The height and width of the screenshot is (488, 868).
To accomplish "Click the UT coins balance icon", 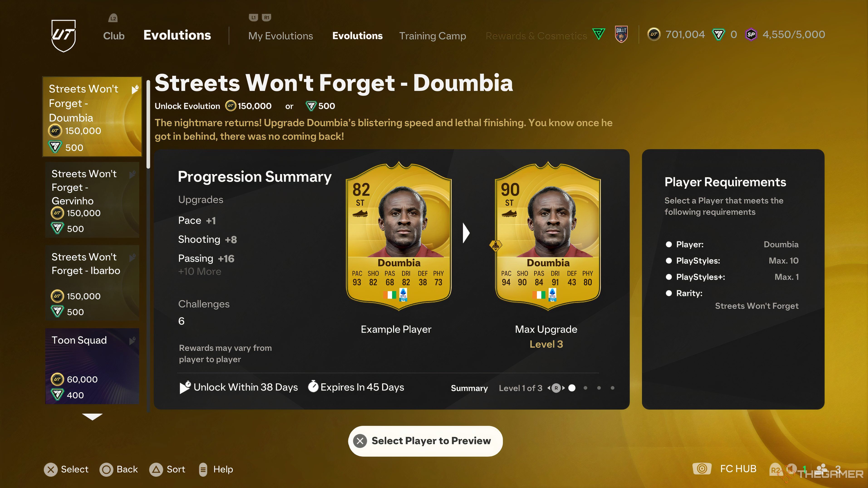I will (x=654, y=34).
